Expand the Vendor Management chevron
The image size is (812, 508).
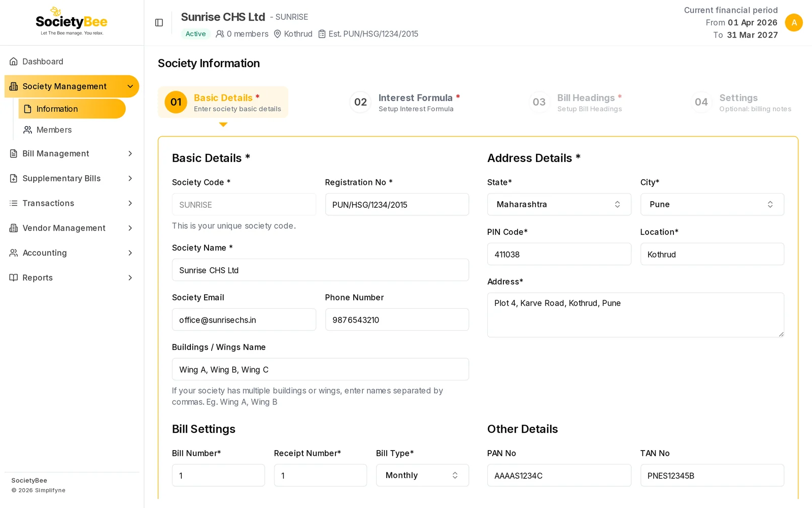[130, 228]
